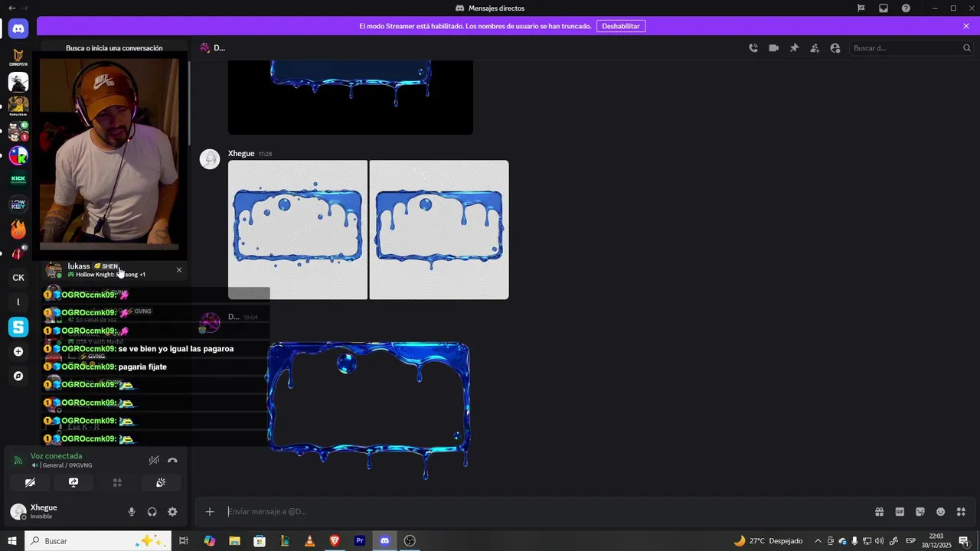Open the Windows Start menu

tap(11, 541)
